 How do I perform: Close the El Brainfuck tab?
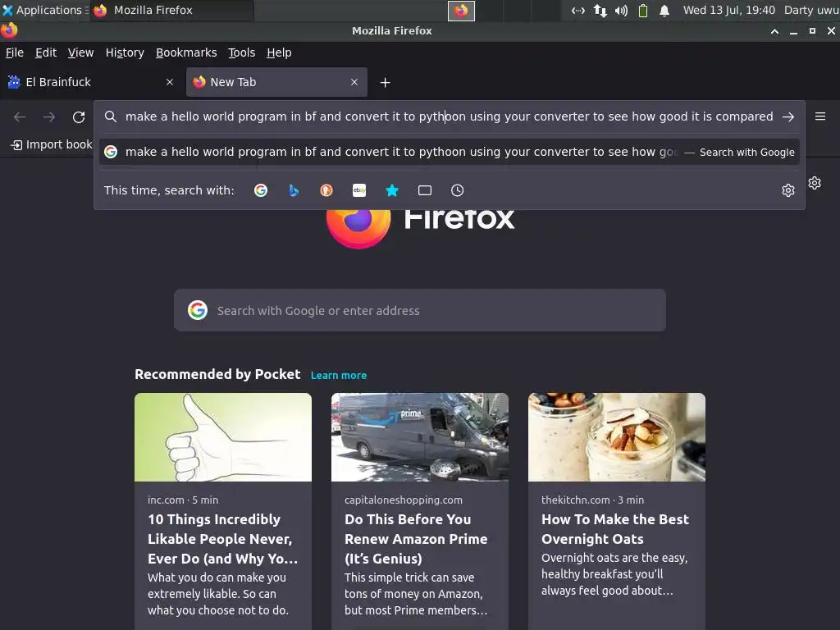[170, 82]
